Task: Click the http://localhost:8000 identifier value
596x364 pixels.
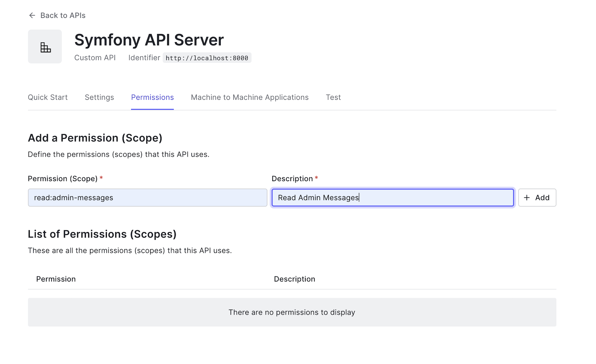Action: point(207,58)
